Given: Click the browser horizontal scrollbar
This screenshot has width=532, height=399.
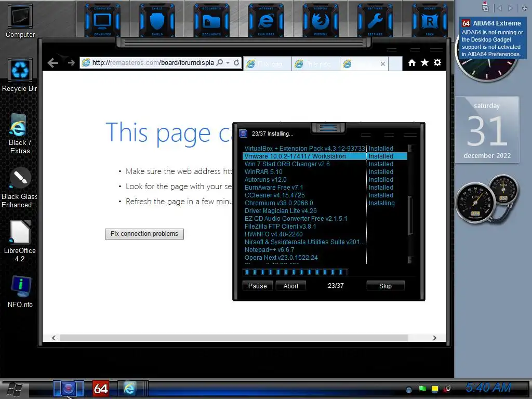Looking at the screenshot, I should 234,338.
